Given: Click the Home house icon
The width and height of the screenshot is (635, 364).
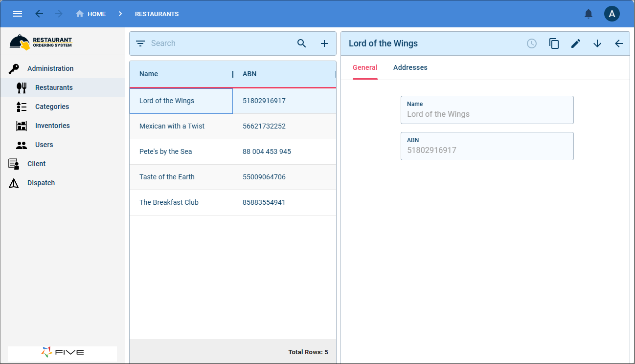Looking at the screenshot, I should pos(80,14).
